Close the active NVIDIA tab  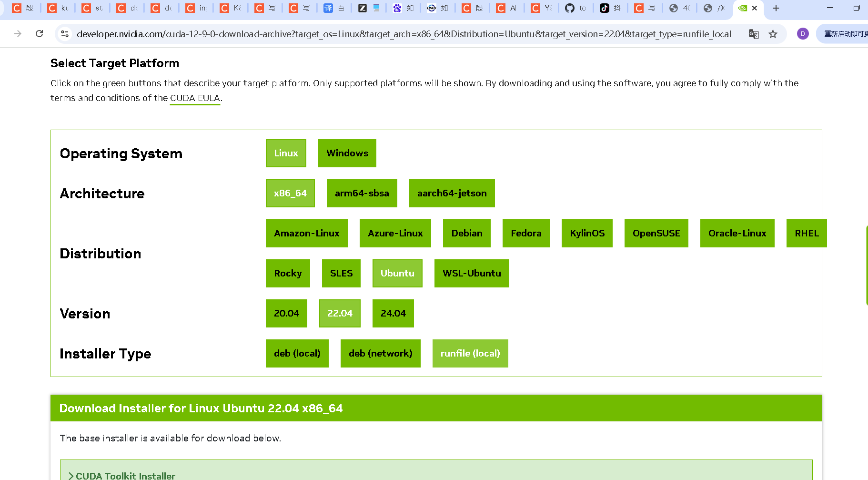point(755,8)
